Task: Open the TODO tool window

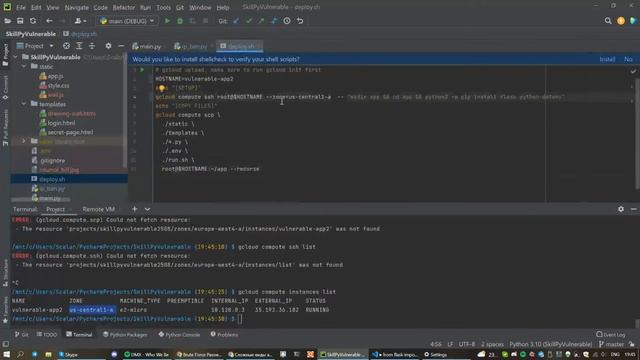Action: [47, 334]
